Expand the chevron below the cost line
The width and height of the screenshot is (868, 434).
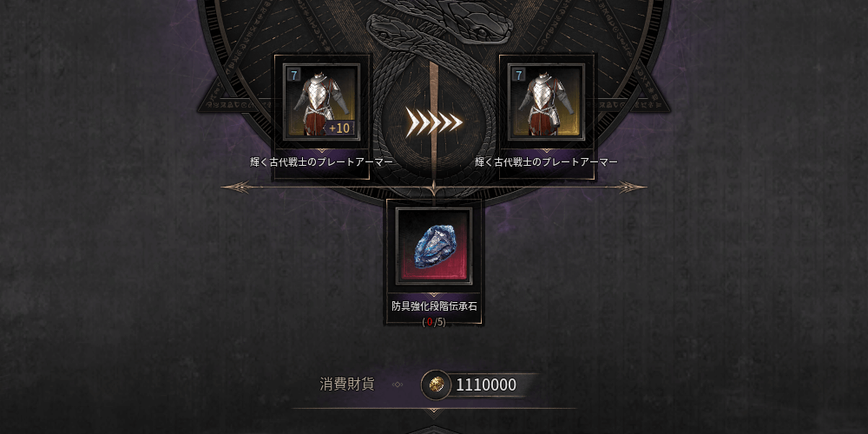[434, 411]
